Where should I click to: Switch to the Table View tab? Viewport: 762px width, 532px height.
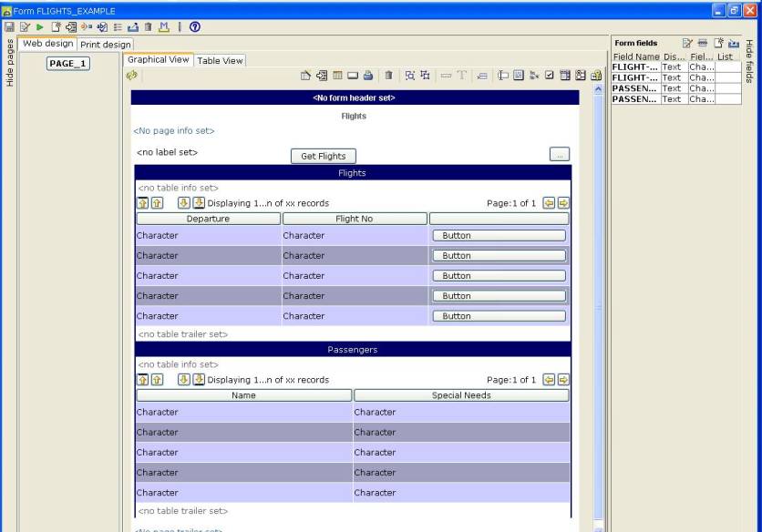(221, 61)
